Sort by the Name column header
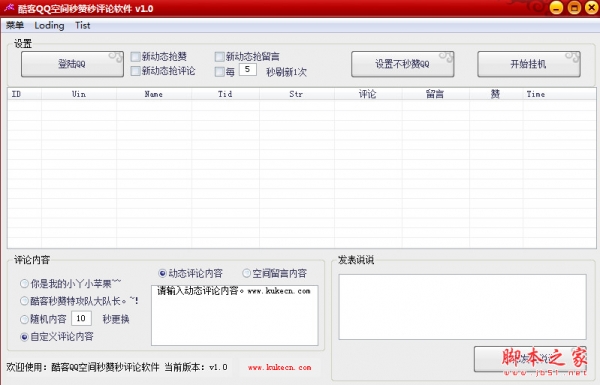 154,94
